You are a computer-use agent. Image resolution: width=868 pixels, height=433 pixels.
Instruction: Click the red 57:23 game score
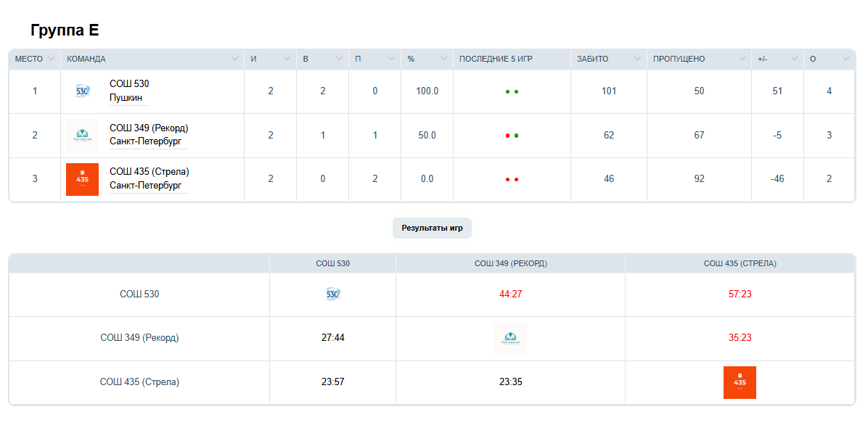[x=740, y=294]
